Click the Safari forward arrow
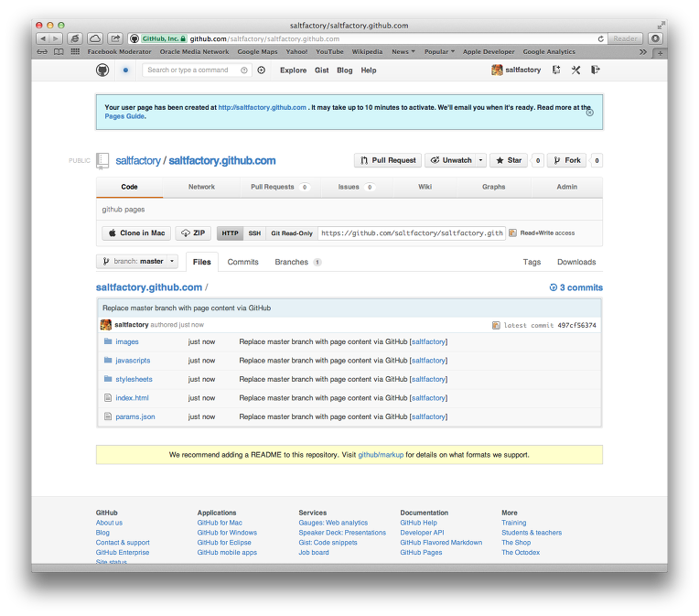Viewport: 699px width, 616px height. tap(56, 38)
